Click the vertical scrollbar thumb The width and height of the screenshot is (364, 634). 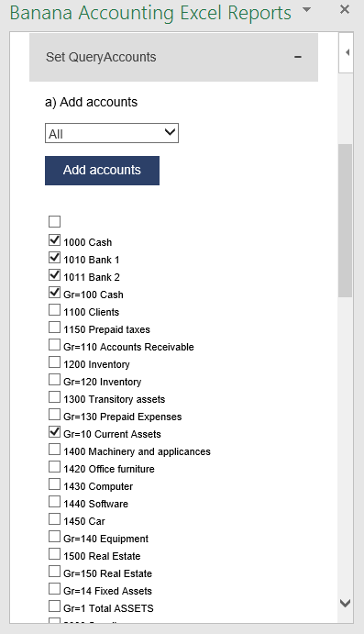[x=345, y=221]
